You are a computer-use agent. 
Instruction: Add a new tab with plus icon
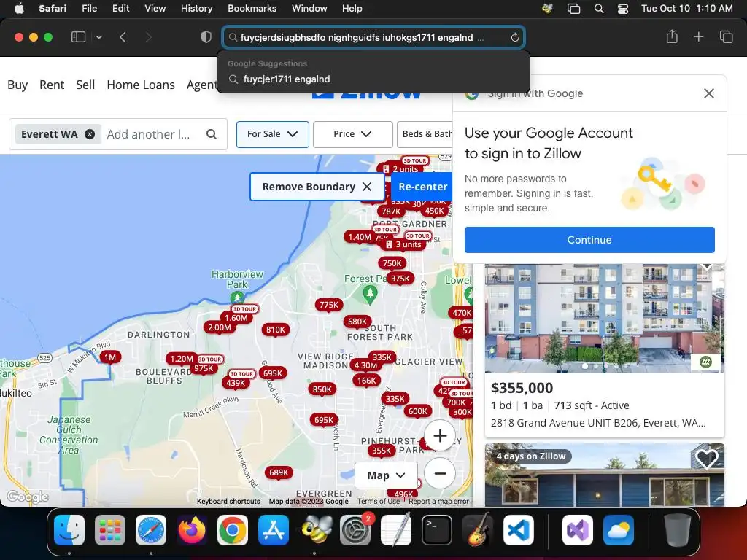point(698,36)
